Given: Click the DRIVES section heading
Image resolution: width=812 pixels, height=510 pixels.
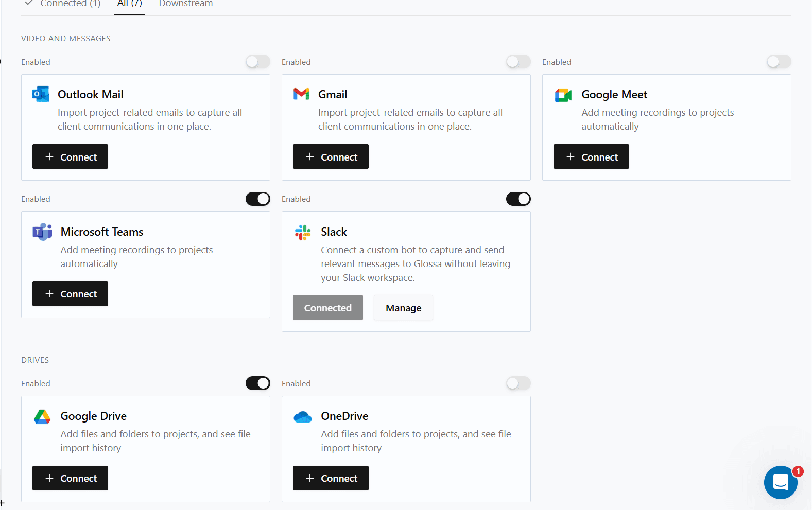Looking at the screenshot, I should coord(35,360).
